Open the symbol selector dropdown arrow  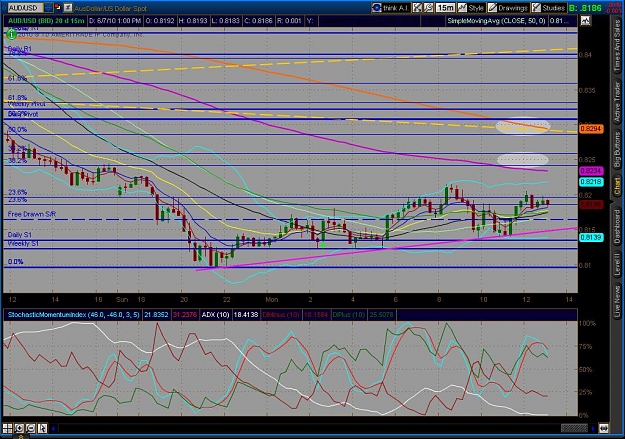[48, 8]
